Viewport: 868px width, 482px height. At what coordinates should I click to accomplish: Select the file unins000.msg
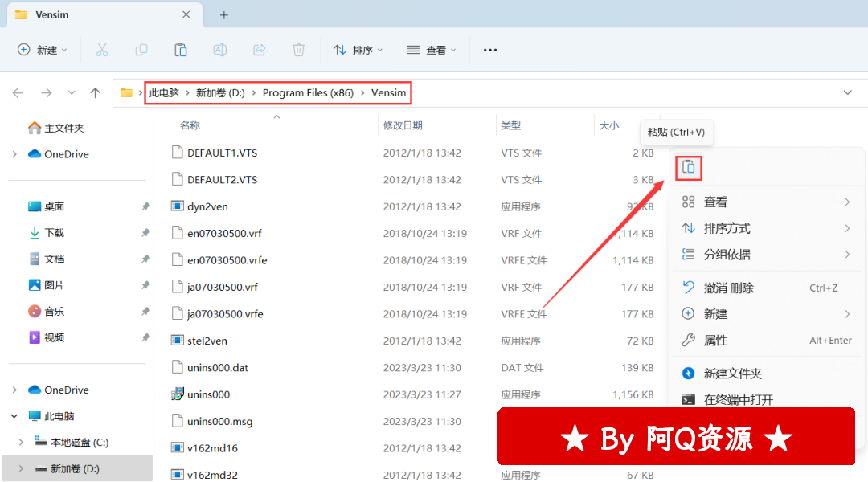219,421
